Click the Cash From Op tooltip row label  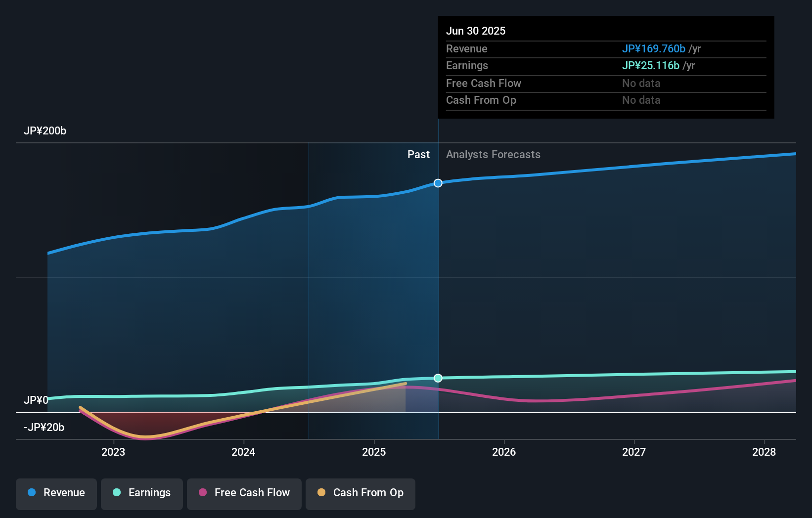coord(481,100)
